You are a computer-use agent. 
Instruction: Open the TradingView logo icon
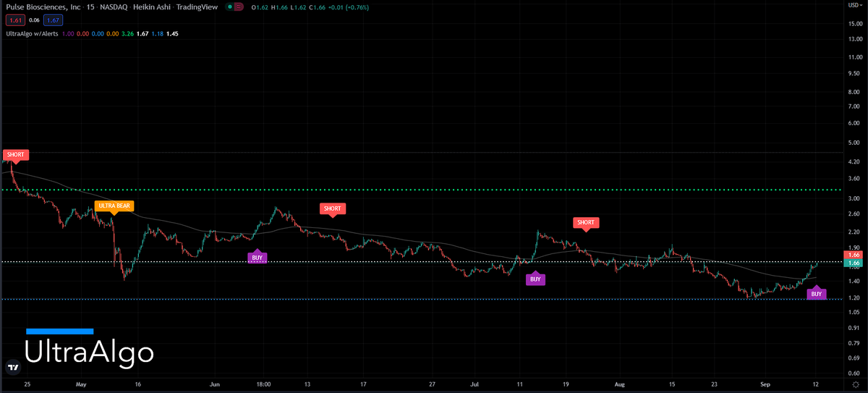click(x=12, y=368)
